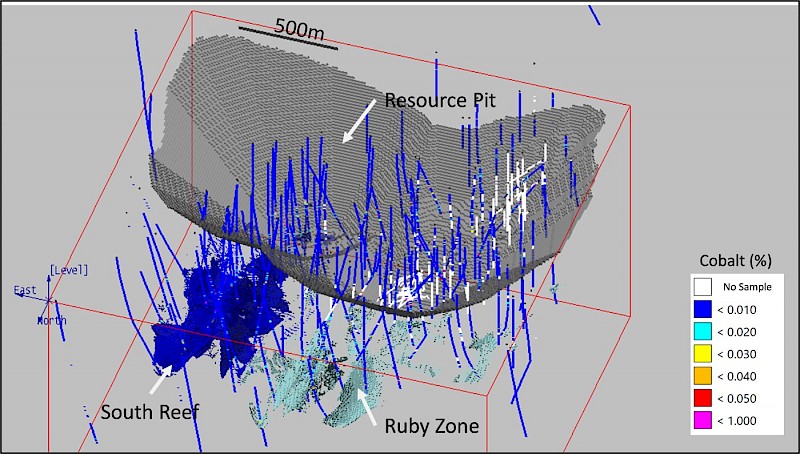Click the 500m scale bar label

(298, 30)
